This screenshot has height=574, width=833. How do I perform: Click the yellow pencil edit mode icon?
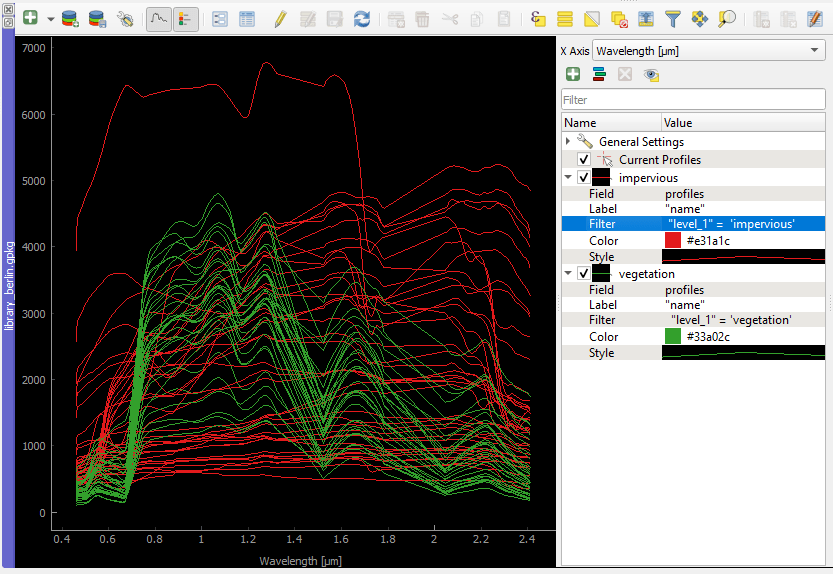coord(280,18)
